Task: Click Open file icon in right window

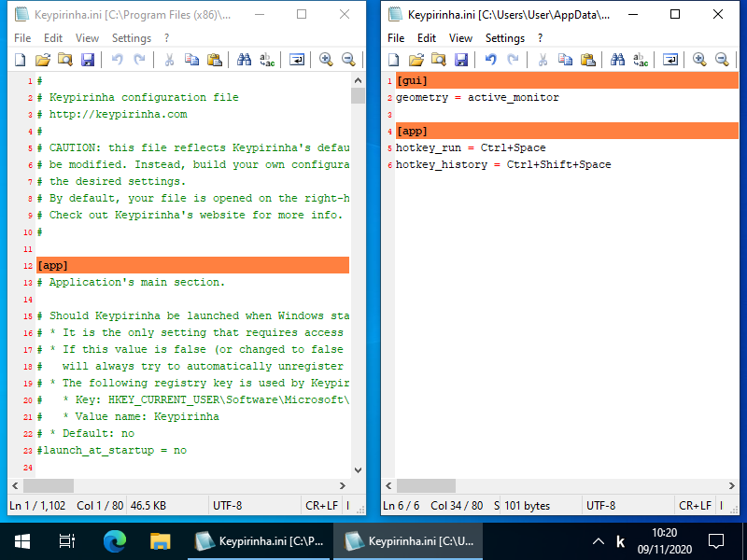Action: [x=416, y=60]
